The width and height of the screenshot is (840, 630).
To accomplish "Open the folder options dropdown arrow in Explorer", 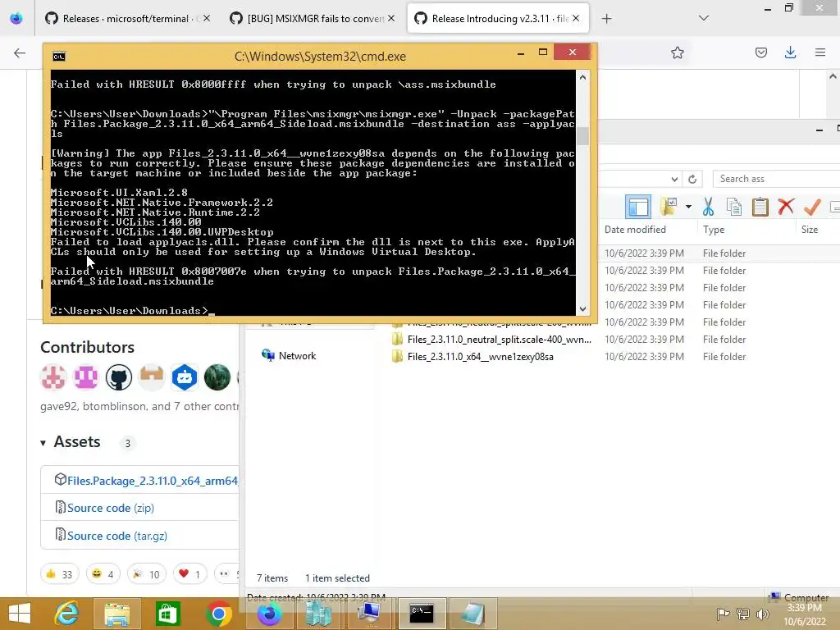I will tap(688, 207).
